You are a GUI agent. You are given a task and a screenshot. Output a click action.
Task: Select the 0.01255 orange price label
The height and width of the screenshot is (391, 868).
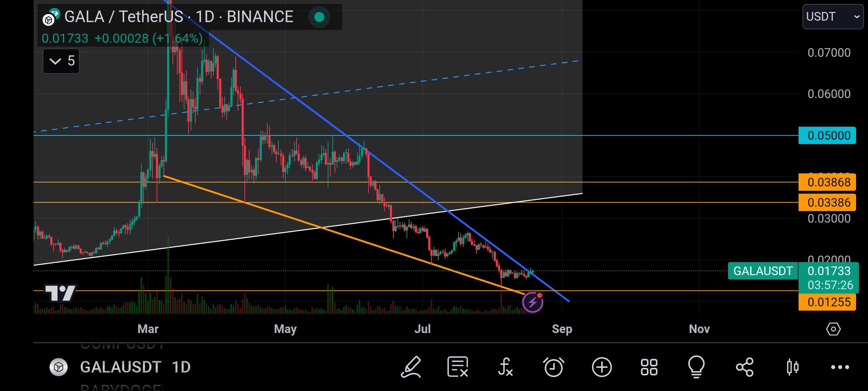click(827, 302)
